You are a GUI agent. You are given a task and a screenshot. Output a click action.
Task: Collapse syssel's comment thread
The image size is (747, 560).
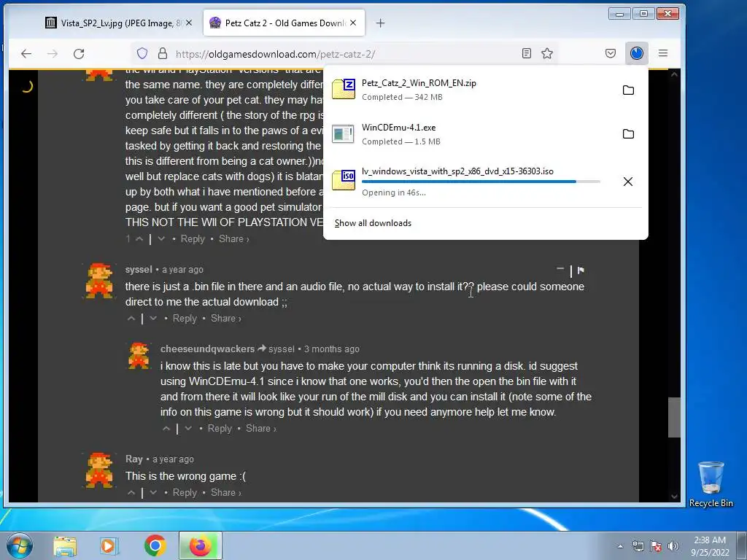(560, 270)
